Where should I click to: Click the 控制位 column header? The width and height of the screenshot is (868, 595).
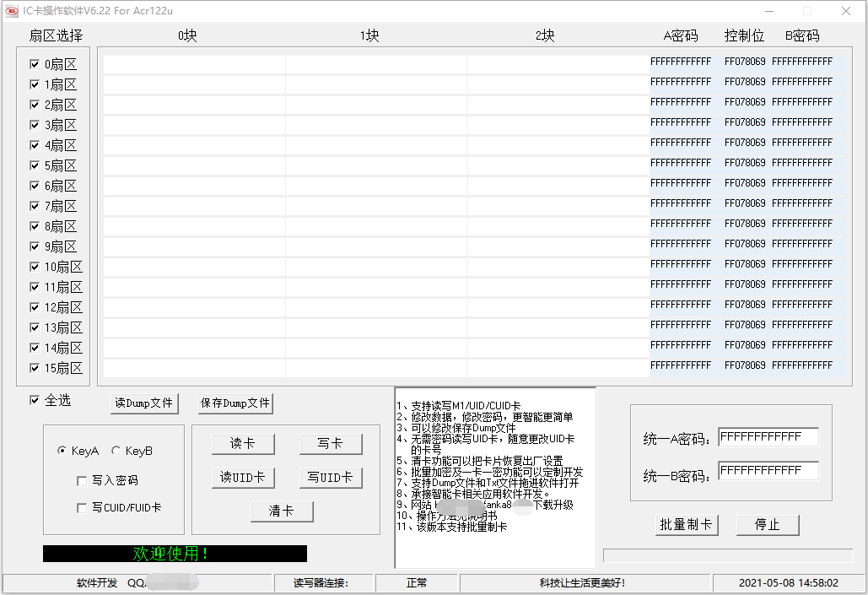point(744,36)
